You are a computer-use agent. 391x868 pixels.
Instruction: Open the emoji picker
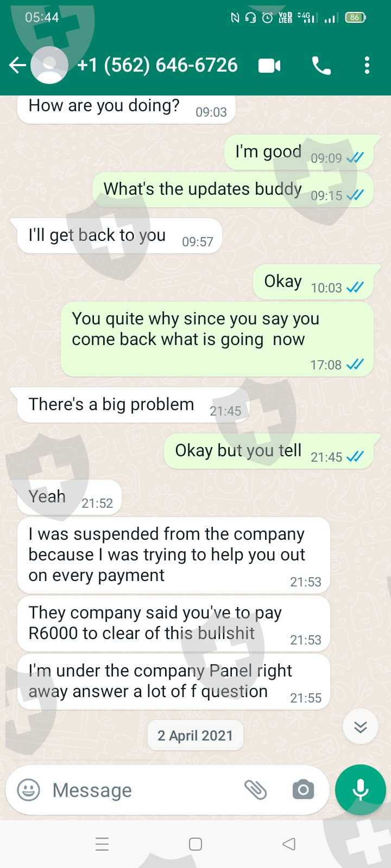click(x=29, y=789)
